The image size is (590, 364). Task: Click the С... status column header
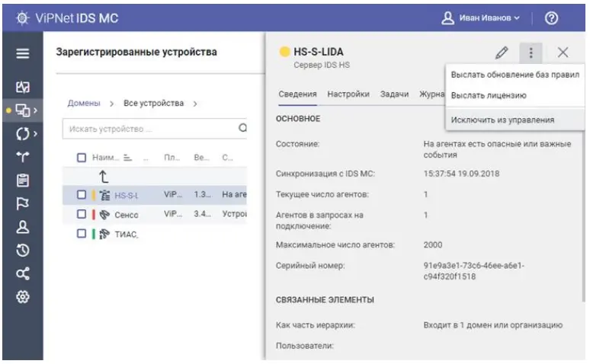coord(227,158)
